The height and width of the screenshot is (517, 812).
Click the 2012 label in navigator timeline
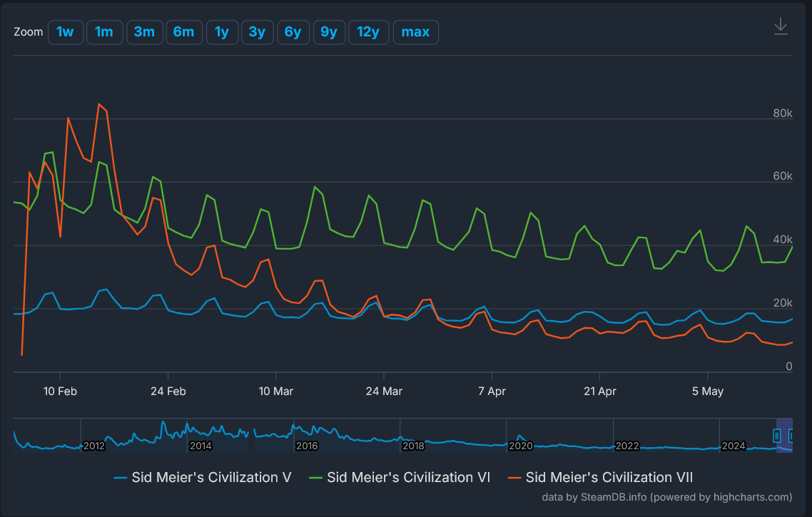tap(93, 446)
